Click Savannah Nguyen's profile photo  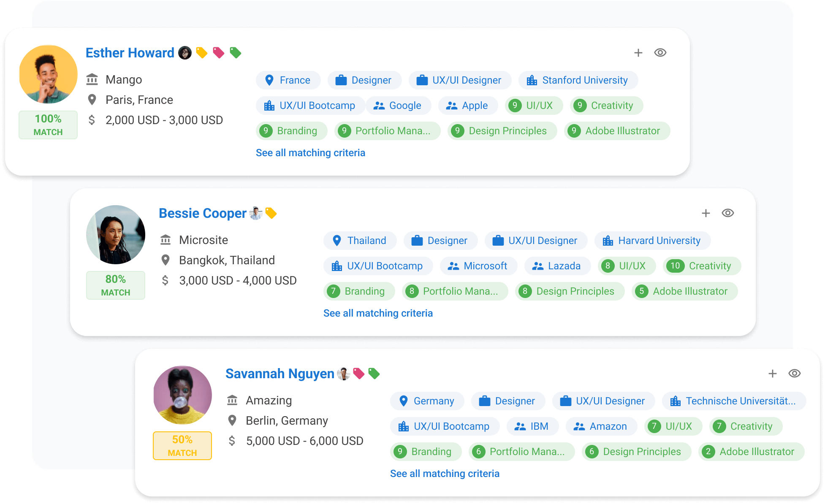pos(182,395)
